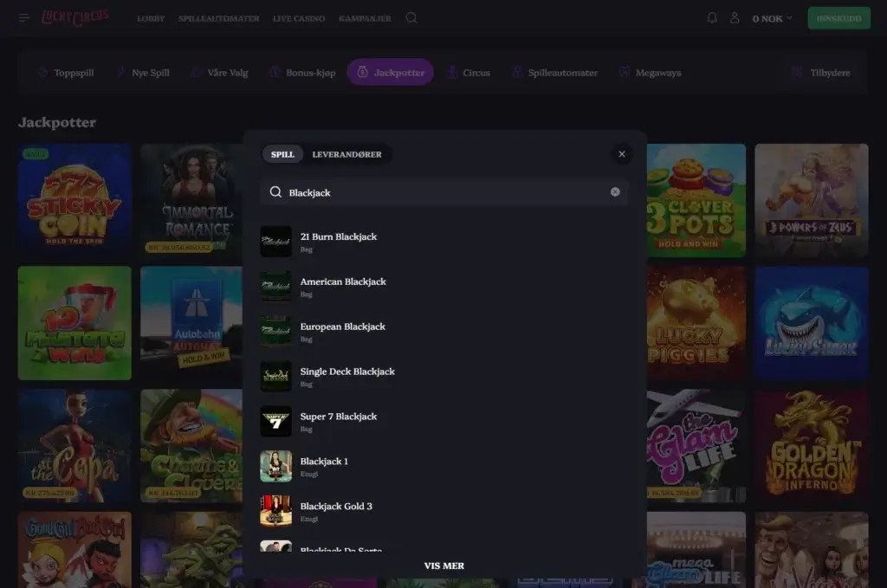This screenshot has height=588, width=887.
Task: Open the Tilbydere providers filter
Action: click(x=821, y=73)
